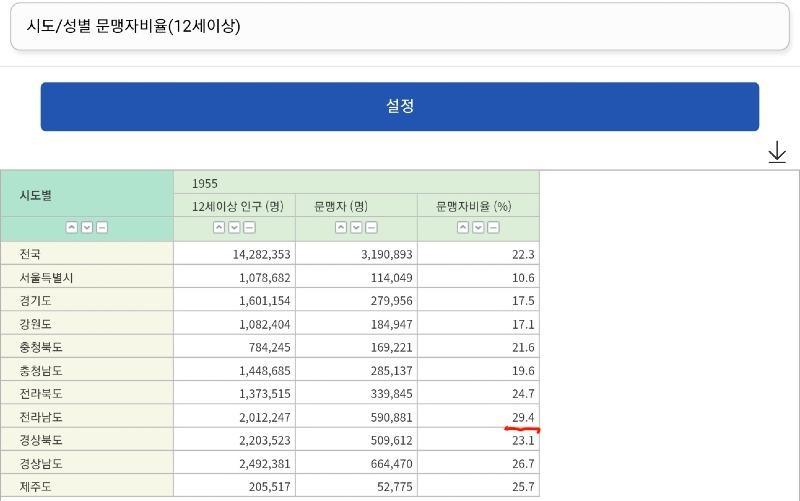Select the 충청북도 row label
The height and width of the screenshot is (501, 800).
pyautogui.click(x=41, y=347)
